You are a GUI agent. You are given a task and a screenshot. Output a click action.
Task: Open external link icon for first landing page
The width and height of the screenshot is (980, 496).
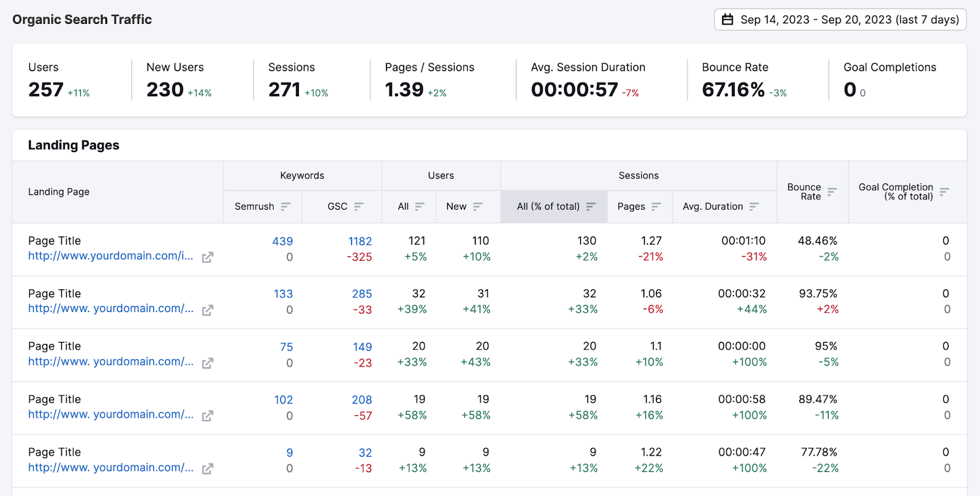click(208, 258)
